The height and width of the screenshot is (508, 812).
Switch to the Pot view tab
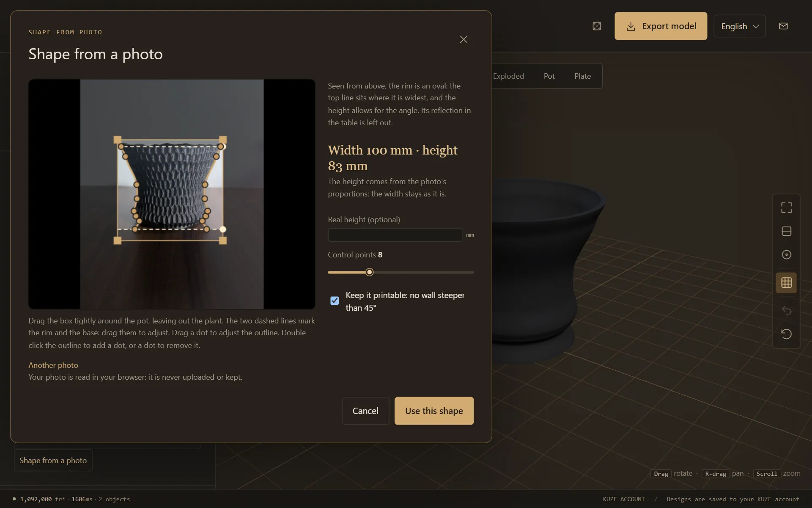pos(549,76)
